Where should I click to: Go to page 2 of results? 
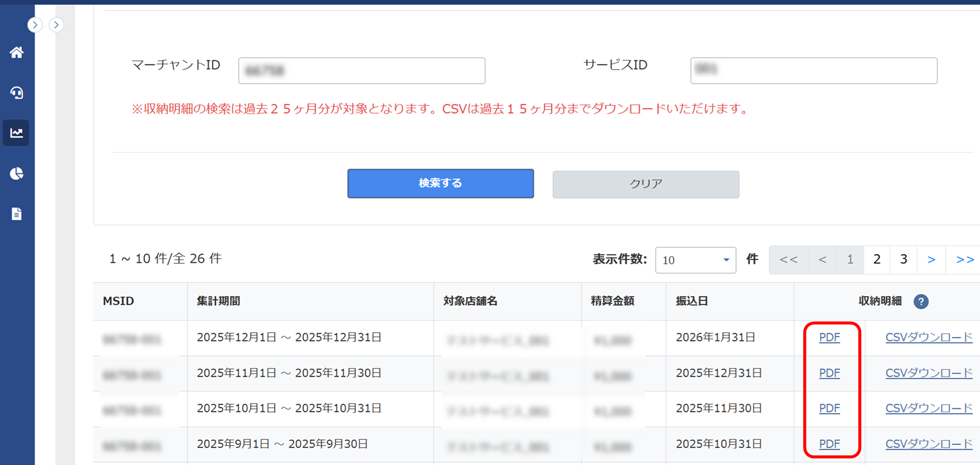[877, 260]
